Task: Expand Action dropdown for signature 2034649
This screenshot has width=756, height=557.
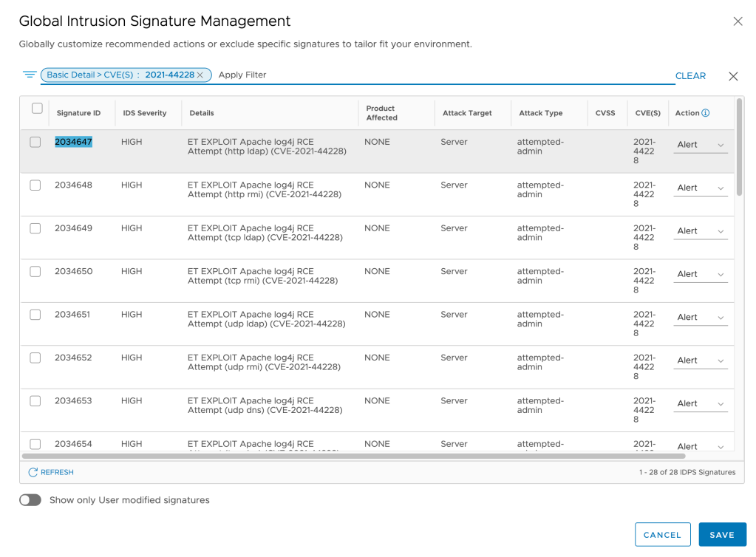Action: tap(701, 231)
